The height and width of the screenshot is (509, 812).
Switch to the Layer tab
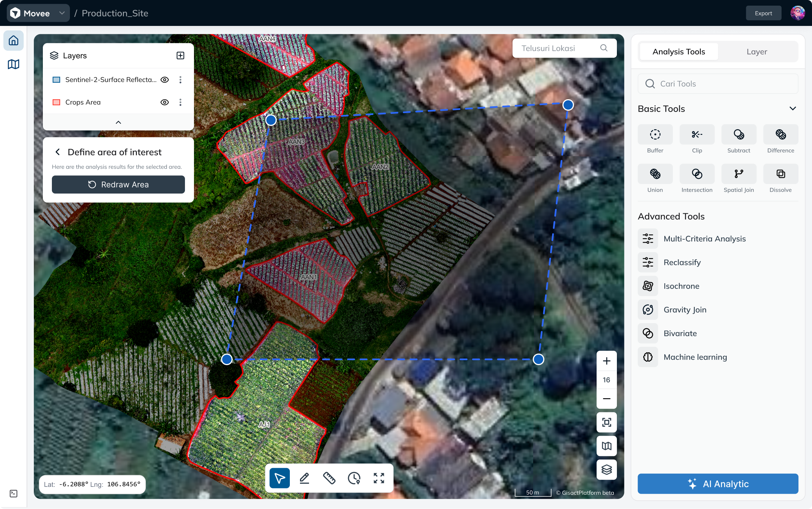[x=757, y=51]
